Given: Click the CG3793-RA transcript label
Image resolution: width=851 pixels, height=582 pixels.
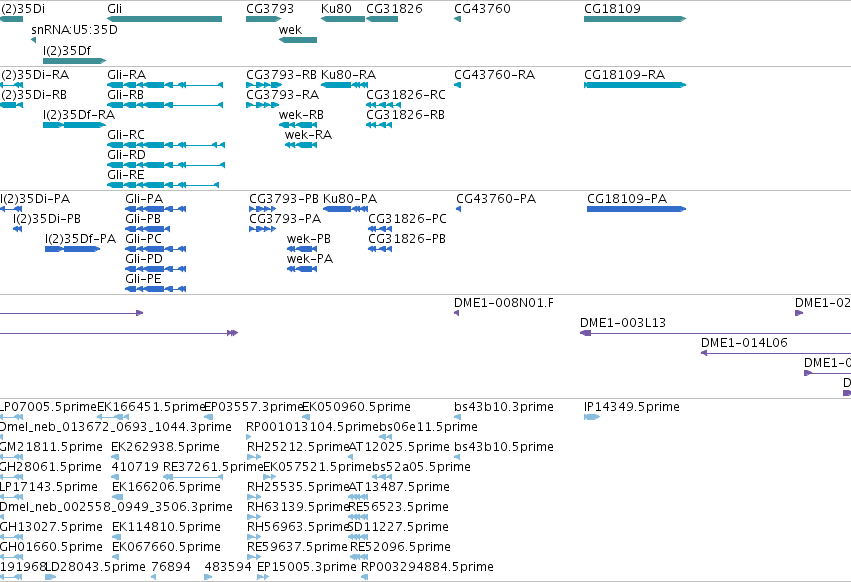Looking at the screenshot, I should coord(282,95).
